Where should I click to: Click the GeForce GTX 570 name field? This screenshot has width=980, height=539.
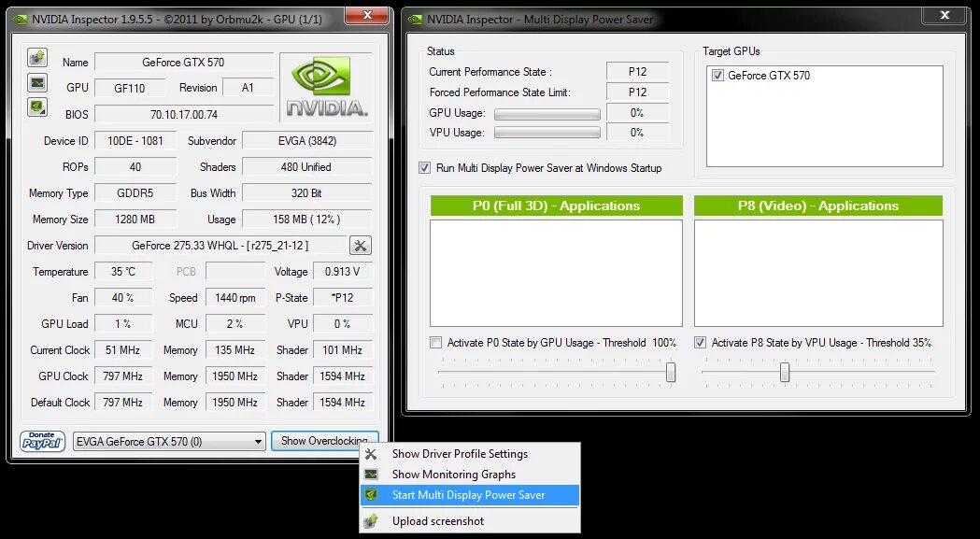[184, 62]
